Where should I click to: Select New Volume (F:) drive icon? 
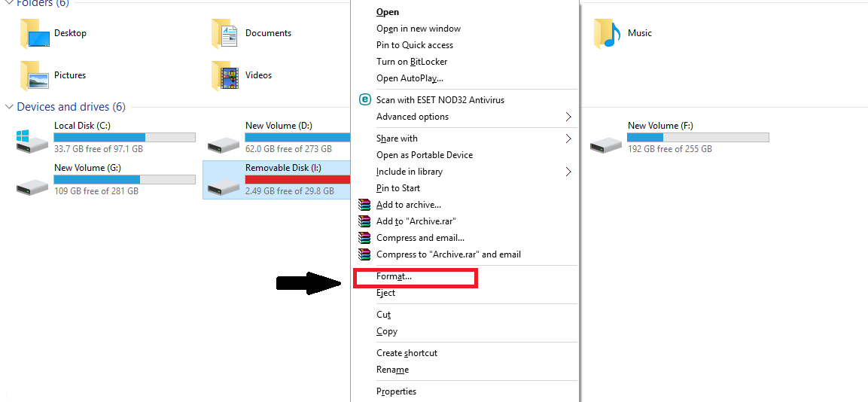(605, 145)
